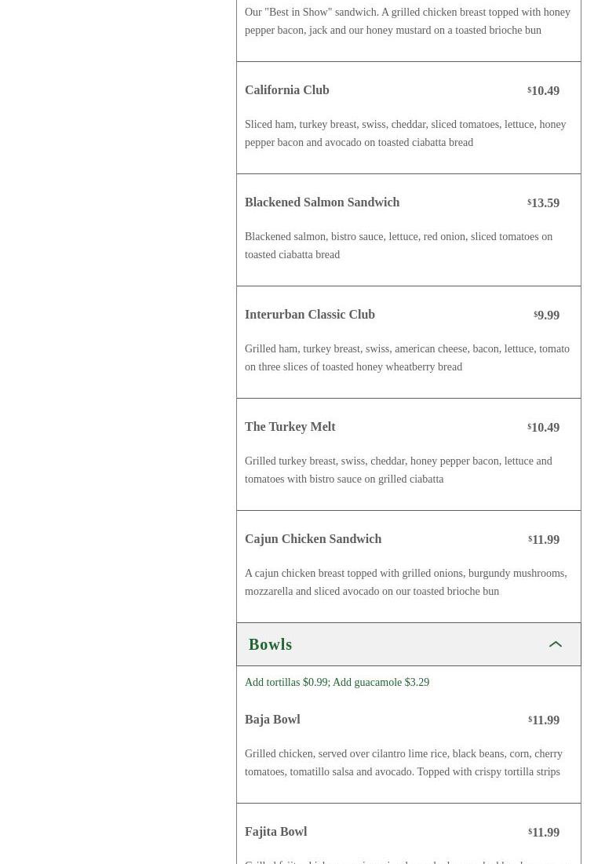
Task: Click the Fajita Bowl $11.99 price
Action: [x=544, y=833]
